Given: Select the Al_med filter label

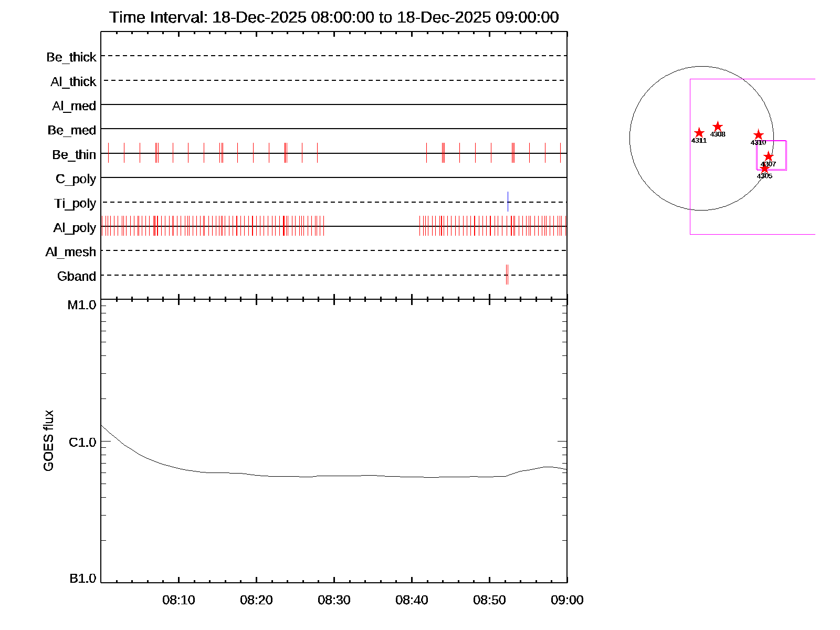Looking at the screenshot, I should (74, 106).
